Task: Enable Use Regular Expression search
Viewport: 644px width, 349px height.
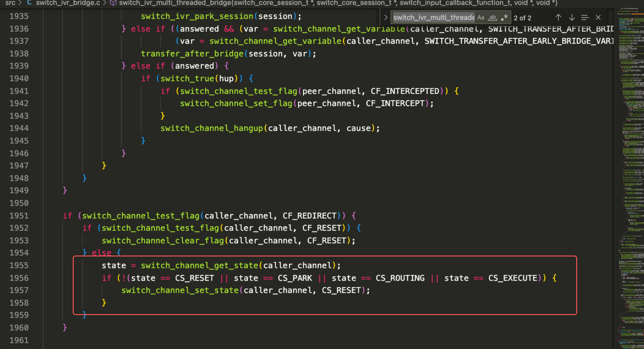Action: (x=504, y=18)
